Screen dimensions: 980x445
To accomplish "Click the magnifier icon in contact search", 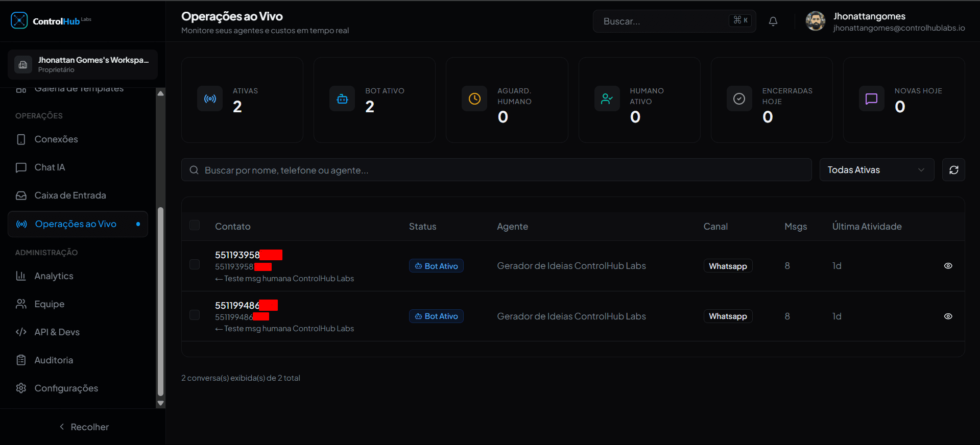I will [194, 170].
